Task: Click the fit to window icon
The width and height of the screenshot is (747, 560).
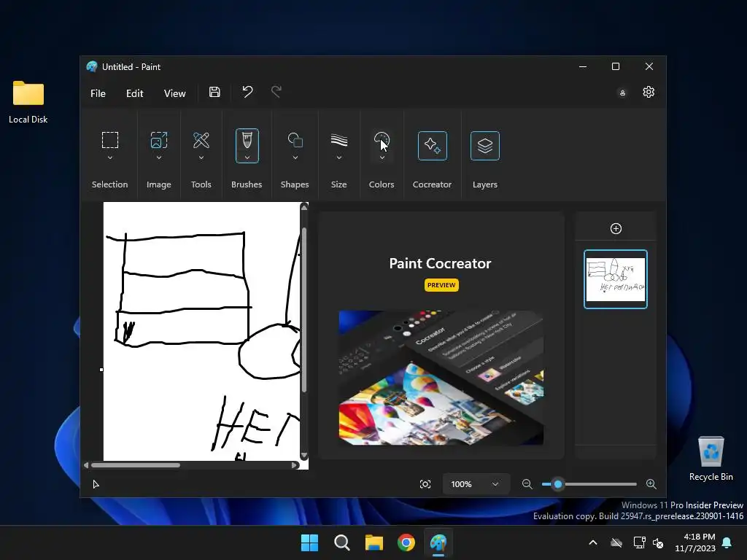Action: (x=425, y=484)
